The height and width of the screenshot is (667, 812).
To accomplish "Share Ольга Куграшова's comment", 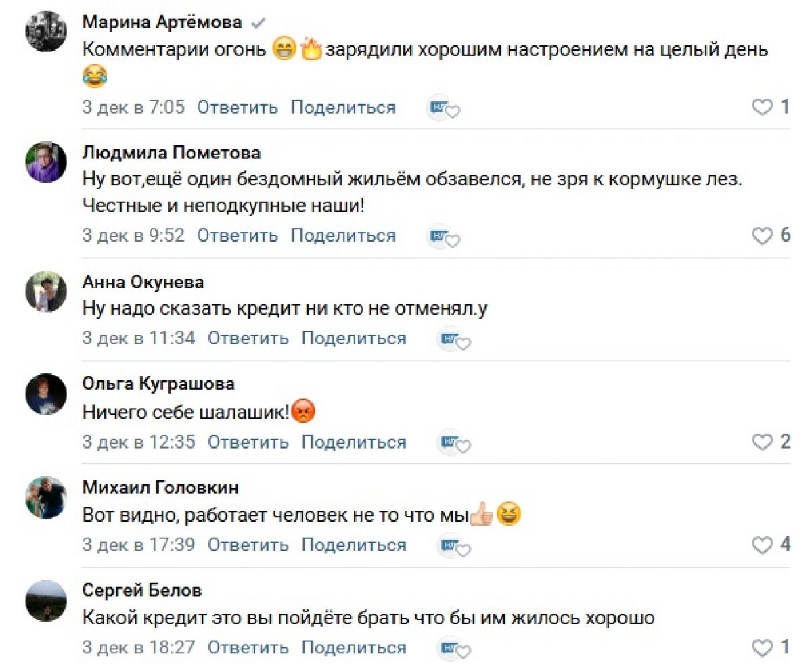I will pyautogui.click(x=354, y=442).
